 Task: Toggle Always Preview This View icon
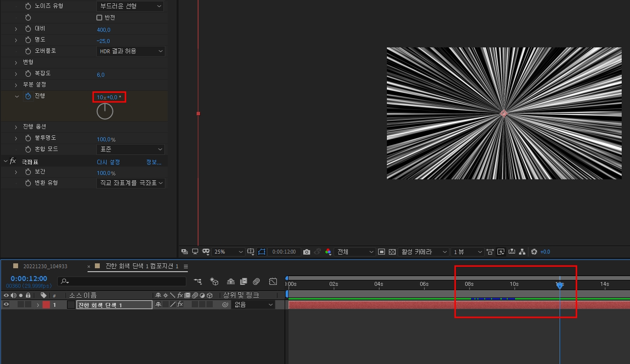[x=184, y=252]
